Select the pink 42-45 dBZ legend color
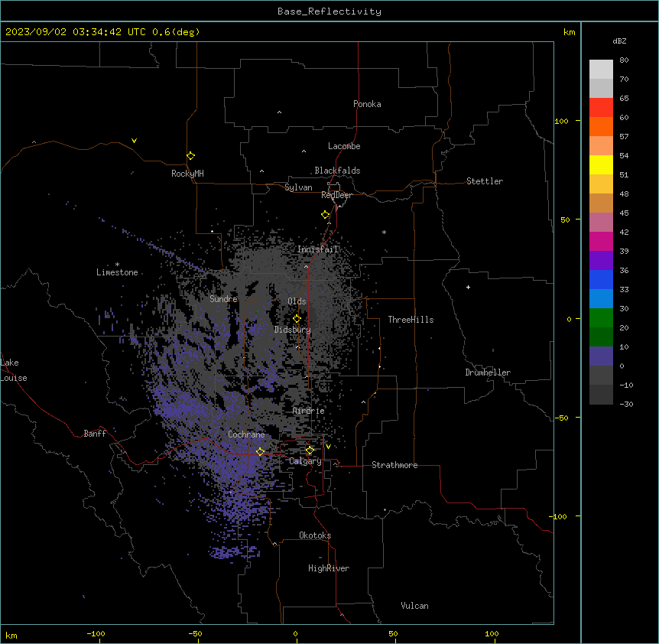This screenshot has height=644, width=659. [601, 222]
